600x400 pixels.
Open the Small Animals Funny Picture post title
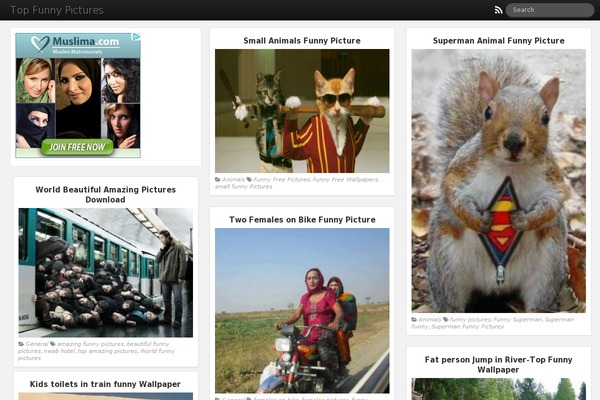point(302,41)
